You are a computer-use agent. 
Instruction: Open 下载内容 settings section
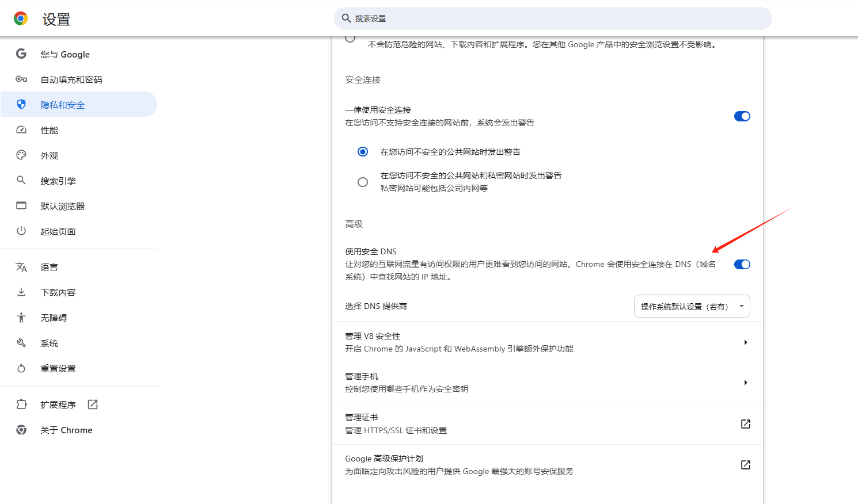tap(79, 292)
